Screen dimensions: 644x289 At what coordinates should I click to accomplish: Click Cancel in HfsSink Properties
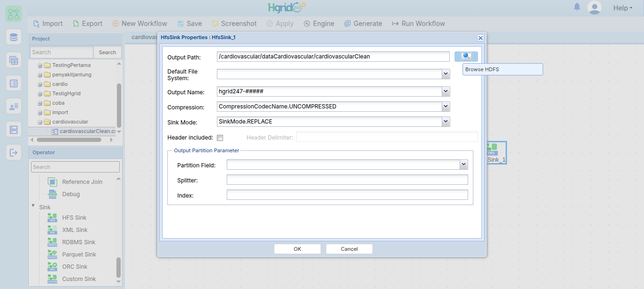[349, 249]
